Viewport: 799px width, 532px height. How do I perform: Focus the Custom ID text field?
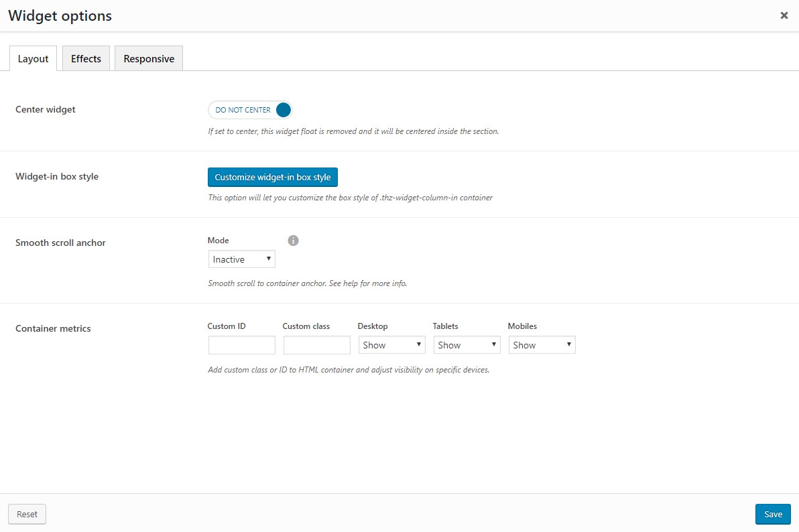(241, 345)
